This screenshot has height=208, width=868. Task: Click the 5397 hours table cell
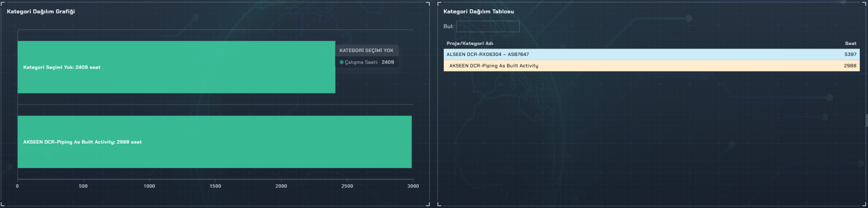pyautogui.click(x=850, y=54)
